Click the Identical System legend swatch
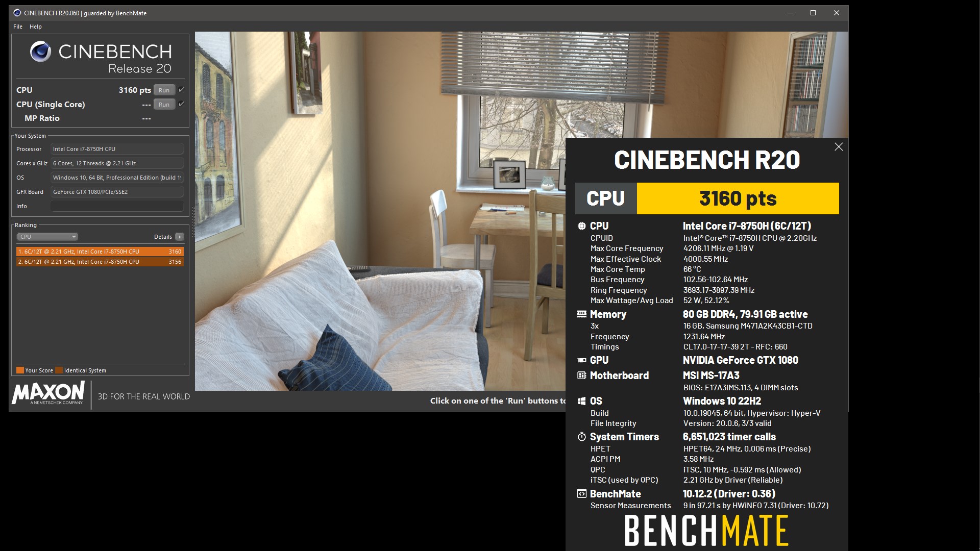 click(x=59, y=370)
